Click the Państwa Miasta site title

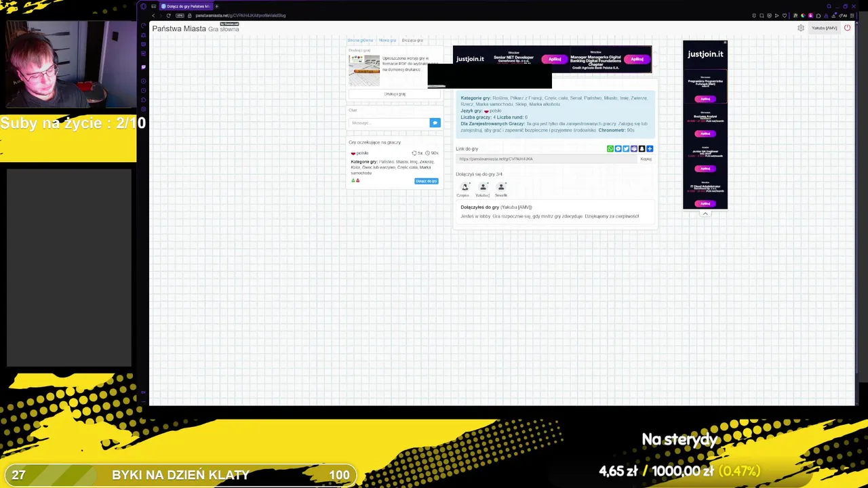coord(179,28)
